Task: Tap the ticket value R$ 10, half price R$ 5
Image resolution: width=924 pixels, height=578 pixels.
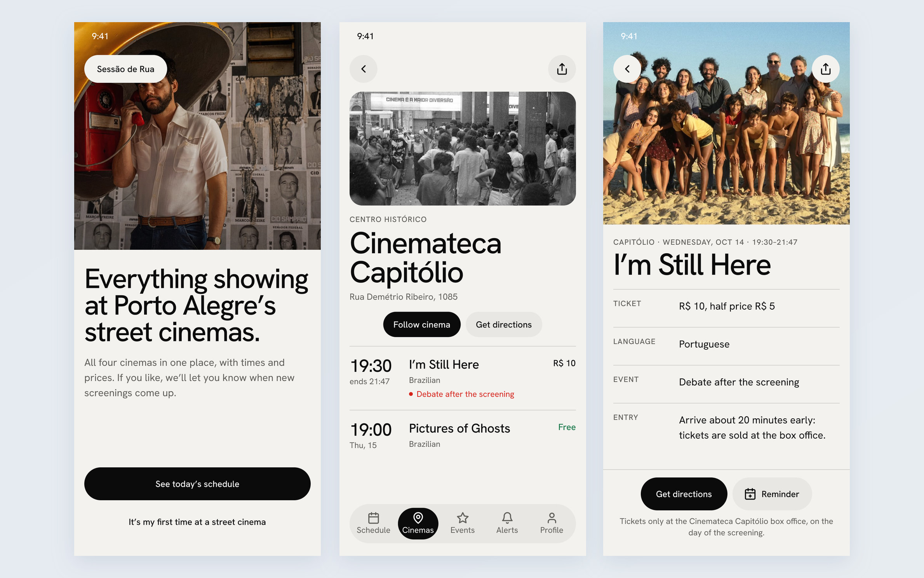Action: (726, 306)
